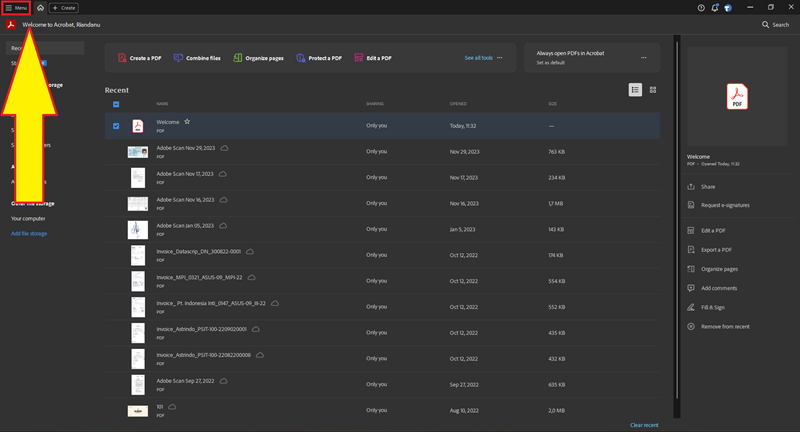Click the vertical scrollbar of file list
Image resolution: width=800 pixels, height=432 pixels.
[677, 219]
